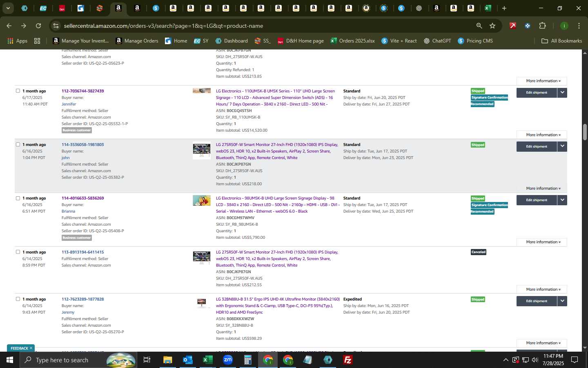Click the zoom magnifier icon in address bar
The image size is (588, 368).
click(479, 26)
